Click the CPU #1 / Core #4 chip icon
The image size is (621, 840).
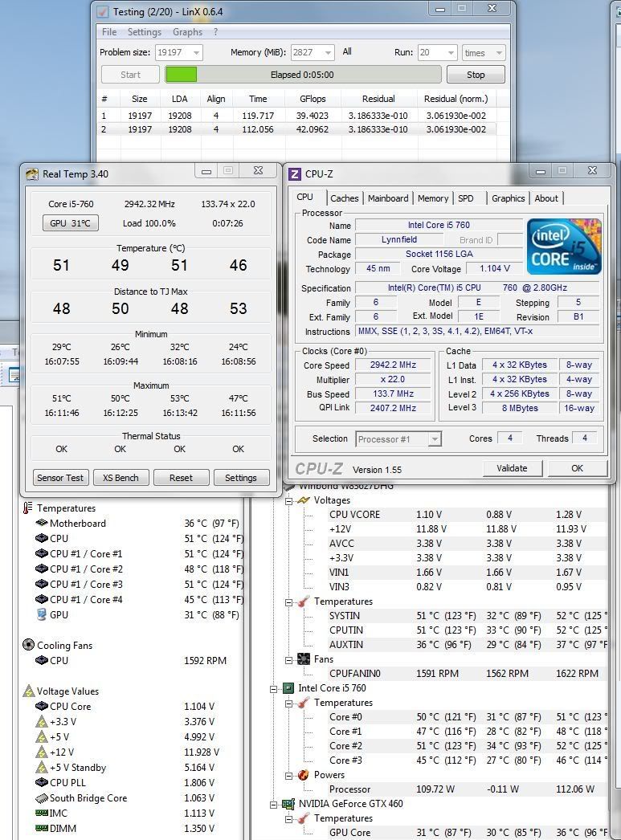(x=41, y=599)
